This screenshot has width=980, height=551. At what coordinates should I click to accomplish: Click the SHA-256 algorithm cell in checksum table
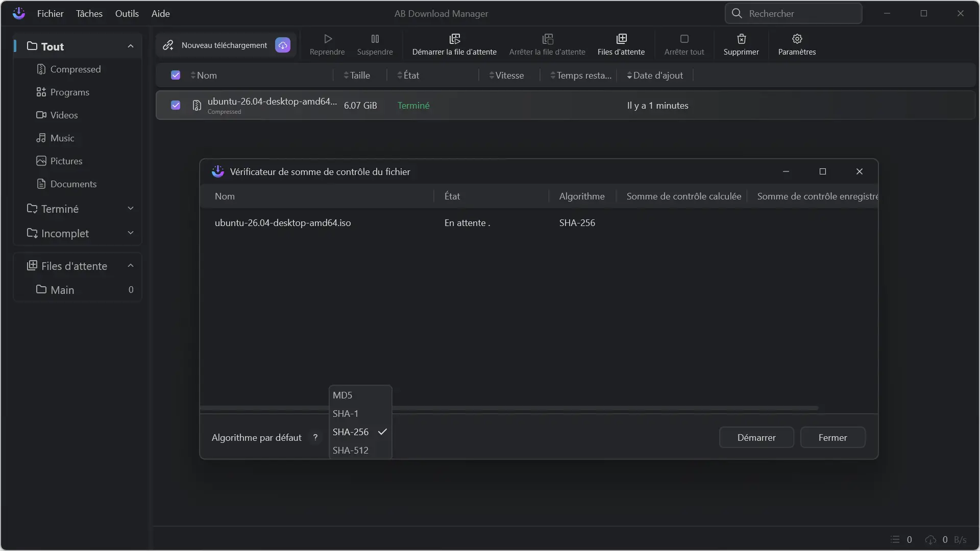577,222
